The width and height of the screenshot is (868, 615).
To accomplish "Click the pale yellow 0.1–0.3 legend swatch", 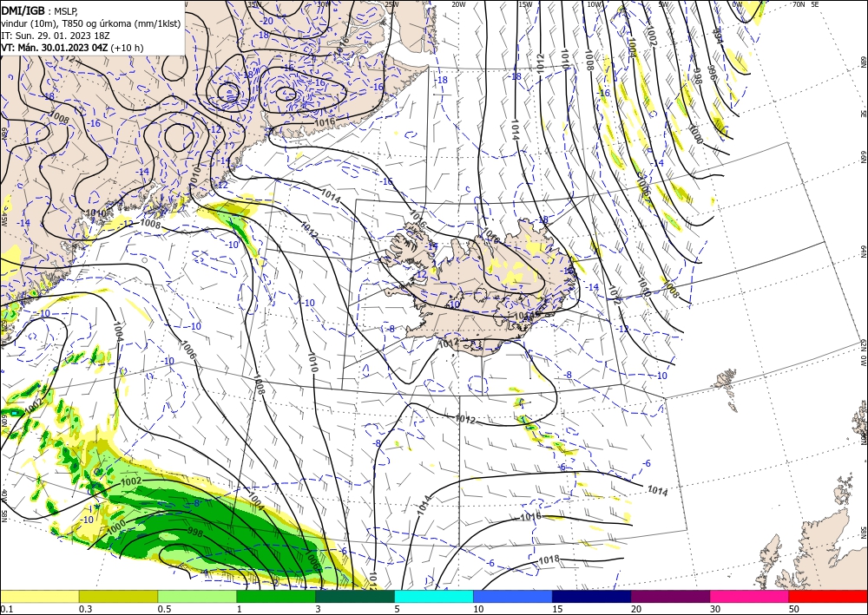I will pos(39,596).
